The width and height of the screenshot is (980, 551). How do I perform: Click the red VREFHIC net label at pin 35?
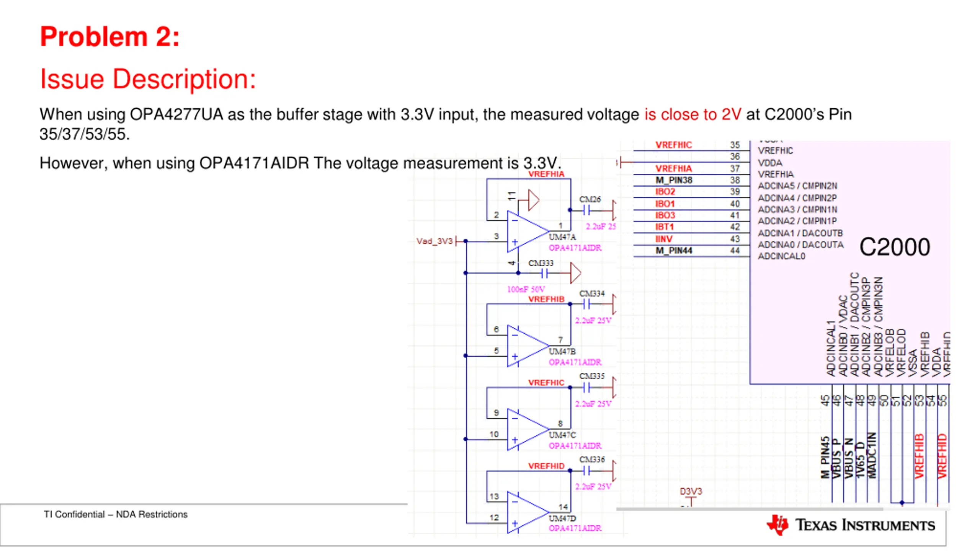coord(673,145)
